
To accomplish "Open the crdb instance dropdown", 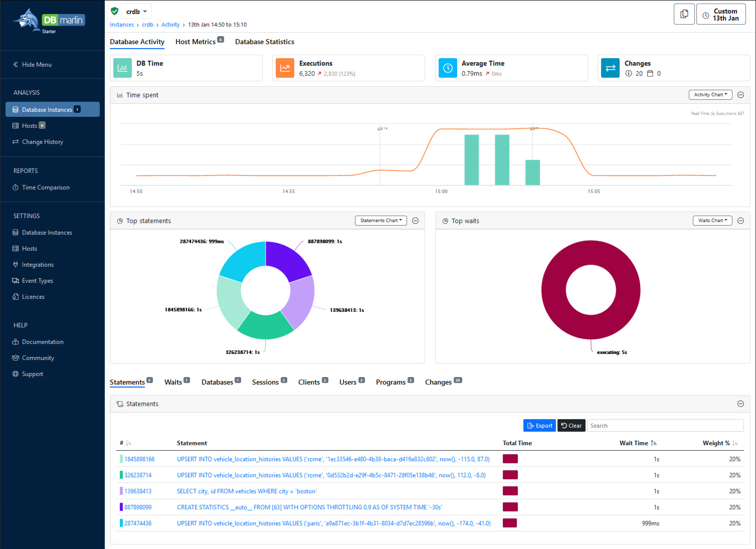I will [x=136, y=11].
